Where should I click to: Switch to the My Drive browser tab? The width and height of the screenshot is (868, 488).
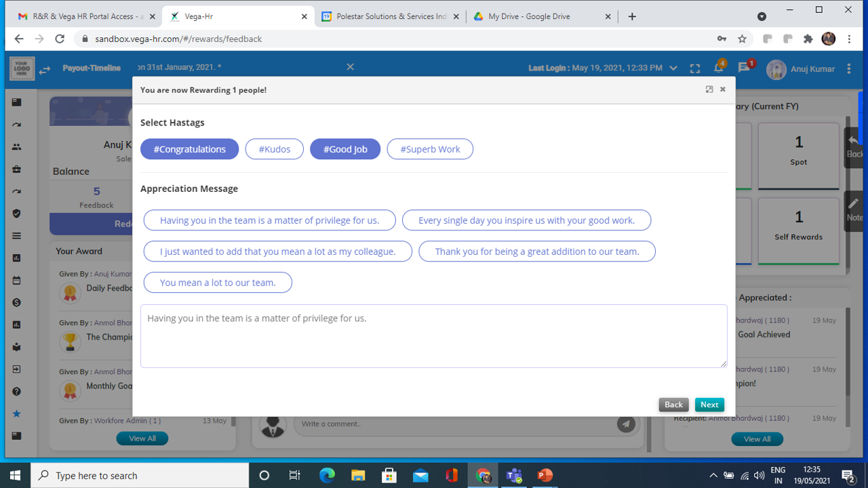pos(529,16)
